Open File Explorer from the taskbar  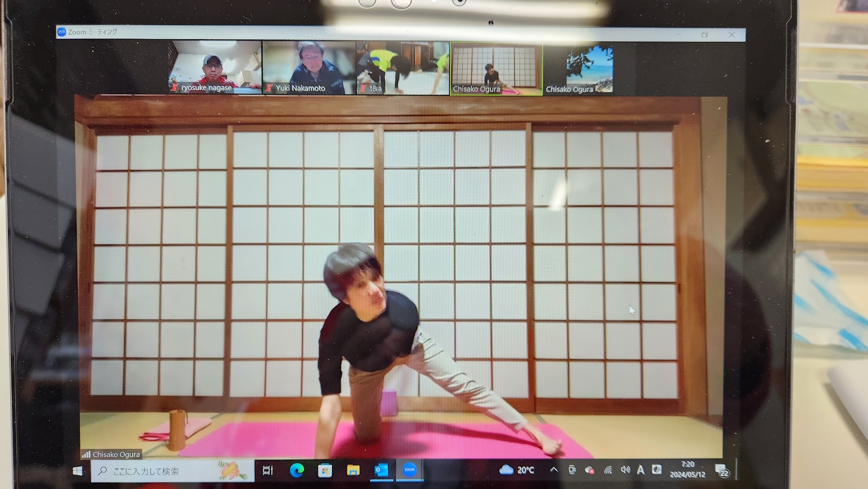[x=353, y=470]
